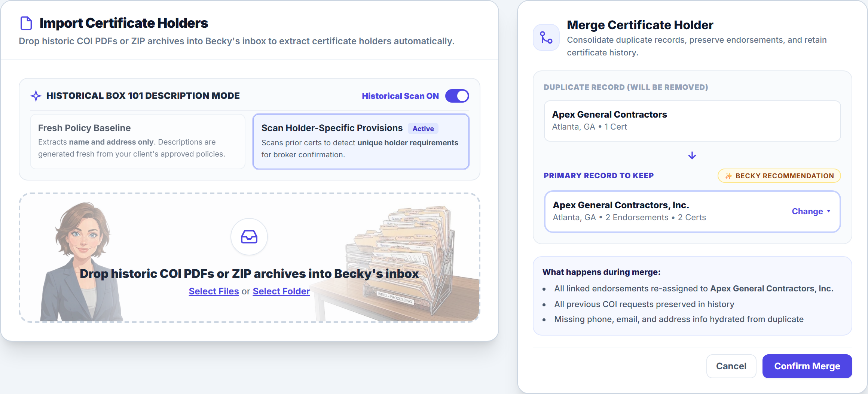
Task: Click the sparkle icon next to Historical Box 101
Action: (36, 96)
